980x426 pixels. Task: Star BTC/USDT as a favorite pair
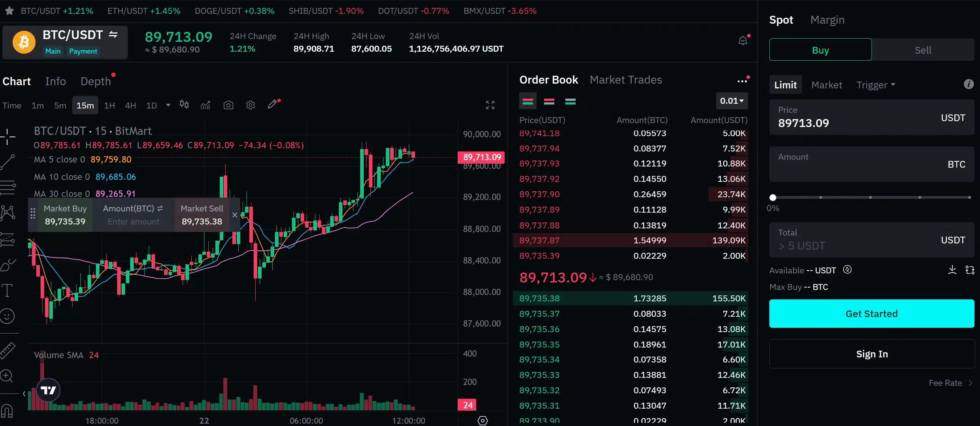tap(9, 11)
